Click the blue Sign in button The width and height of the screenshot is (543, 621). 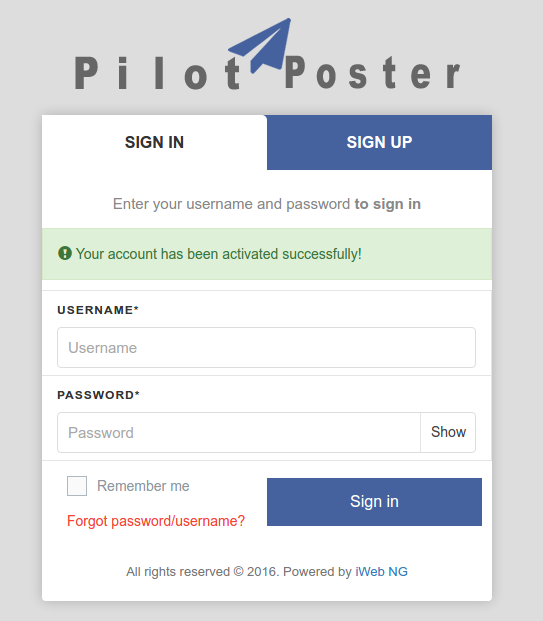tap(374, 502)
